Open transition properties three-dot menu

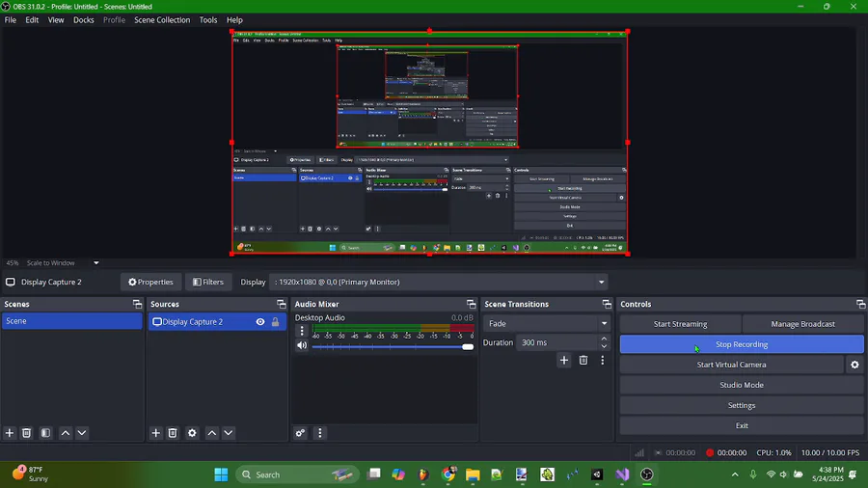(602, 360)
